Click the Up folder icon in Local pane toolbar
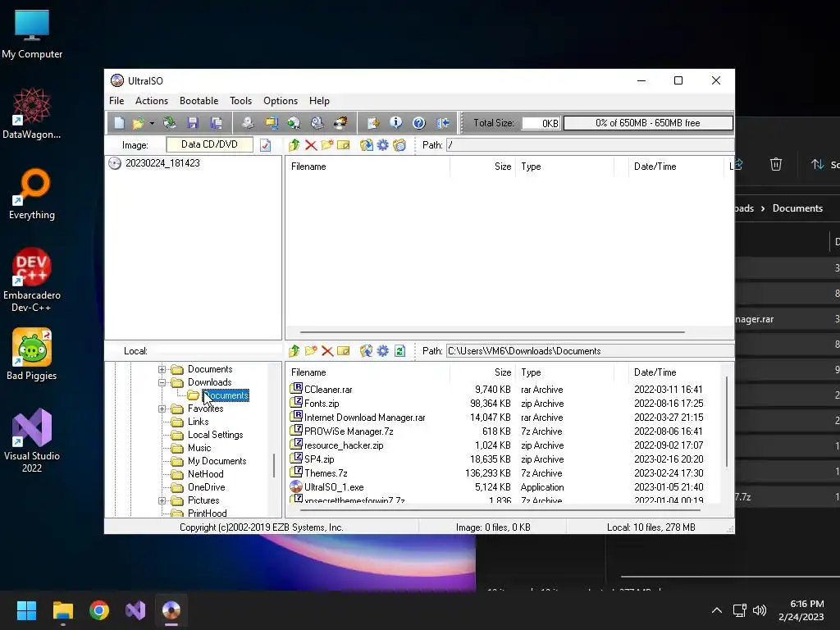Viewport: 840px width, 630px height. click(x=294, y=351)
